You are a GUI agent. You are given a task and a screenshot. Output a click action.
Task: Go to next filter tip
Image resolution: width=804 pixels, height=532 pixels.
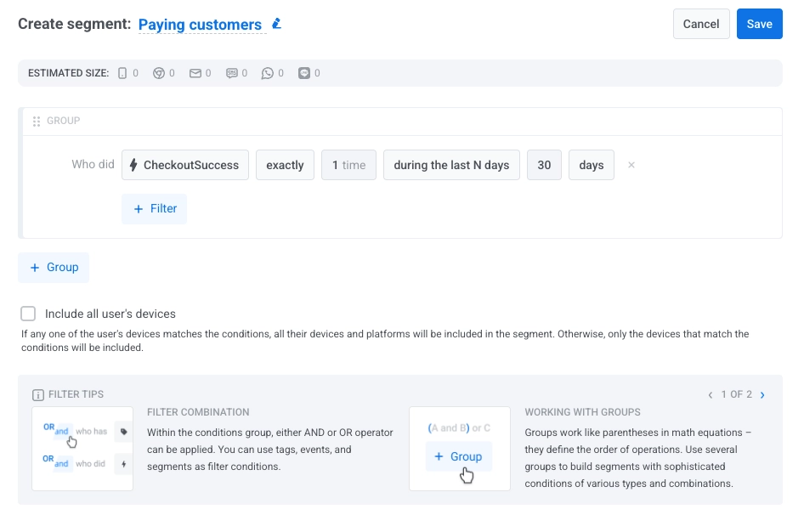pos(762,394)
